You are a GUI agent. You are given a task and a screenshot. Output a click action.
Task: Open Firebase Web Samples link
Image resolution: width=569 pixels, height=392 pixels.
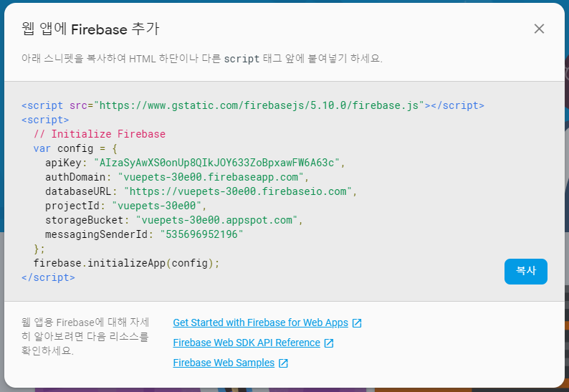tap(224, 363)
